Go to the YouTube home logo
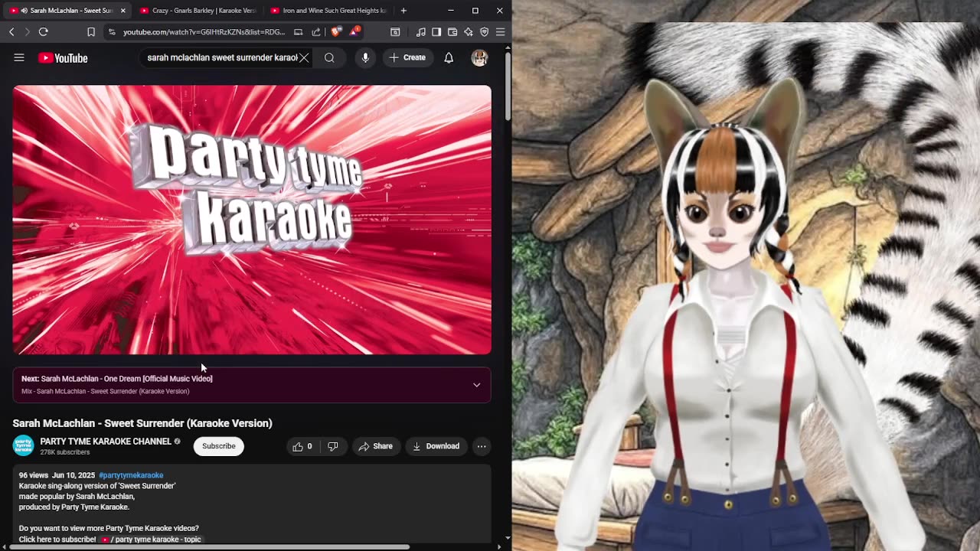Screen dimensions: 980x551 [63, 58]
